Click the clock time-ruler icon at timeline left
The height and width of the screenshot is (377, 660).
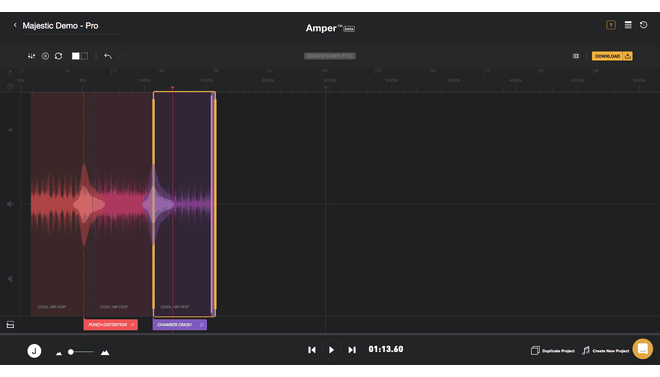click(x=10, y=87)
